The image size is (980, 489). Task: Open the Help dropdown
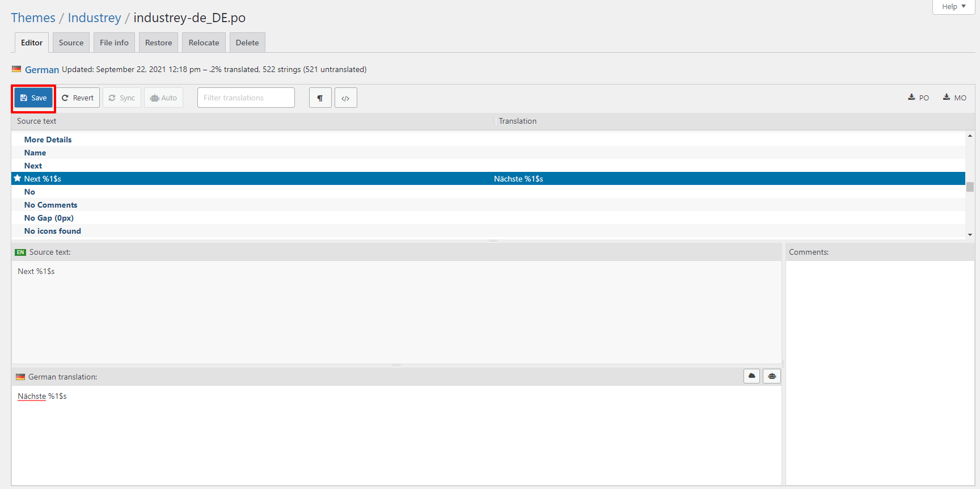[953, 7]
